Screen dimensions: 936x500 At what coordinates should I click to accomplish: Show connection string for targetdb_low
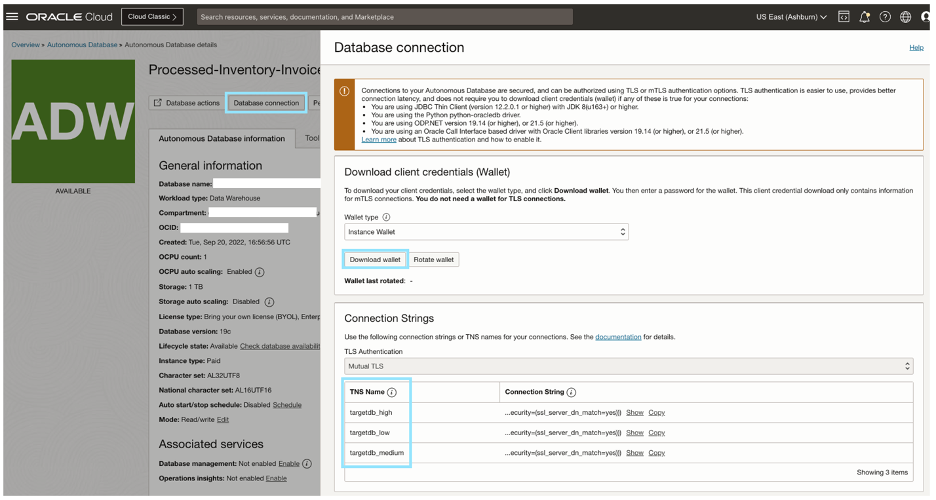click(635, 433)
